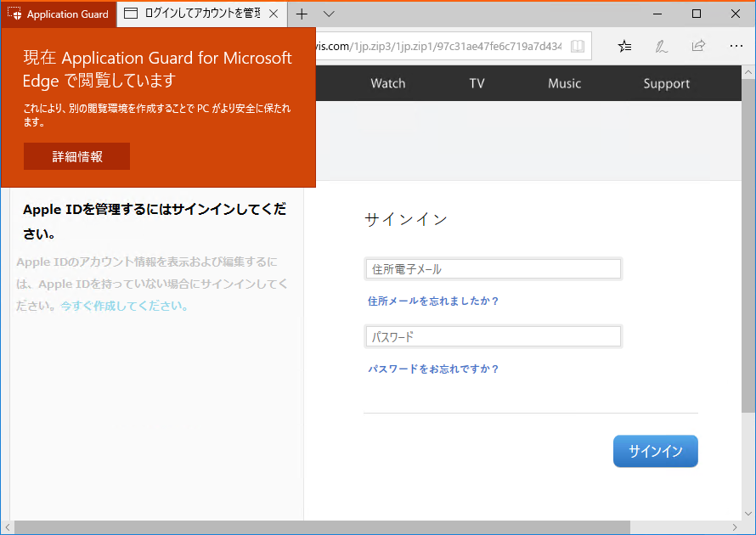Close the Edge window
This screenshot has width=756, height=535.
(736, 14)
